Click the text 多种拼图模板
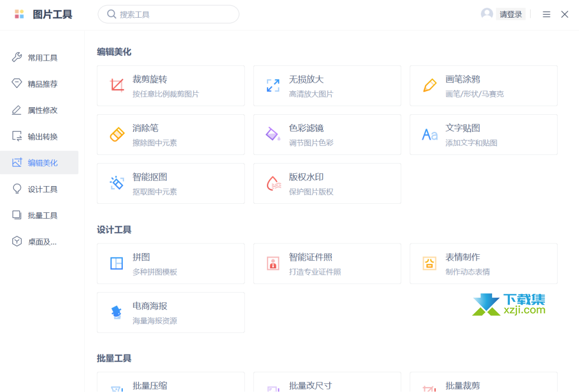 [x=155, y=271]
